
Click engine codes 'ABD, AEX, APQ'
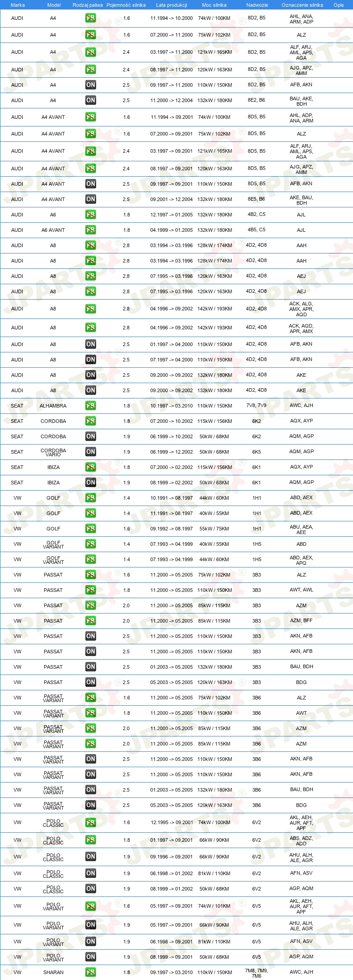pyautogui.click(x=301, y=560)
